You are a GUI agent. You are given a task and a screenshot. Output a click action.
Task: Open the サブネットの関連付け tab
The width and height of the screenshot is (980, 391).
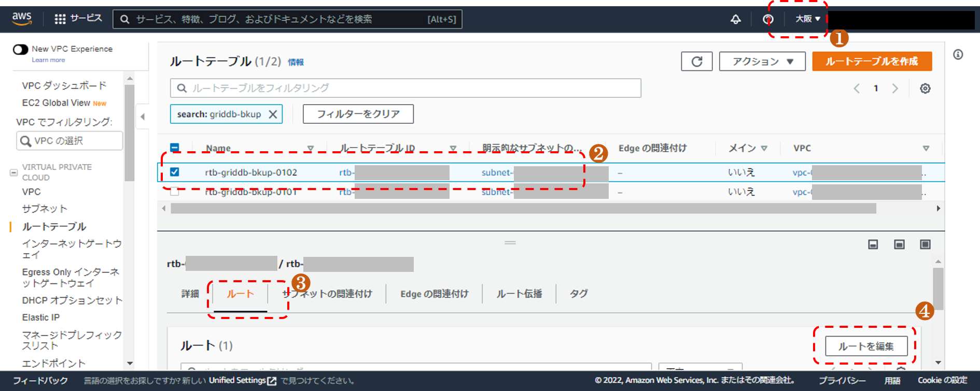pos(327,294)
